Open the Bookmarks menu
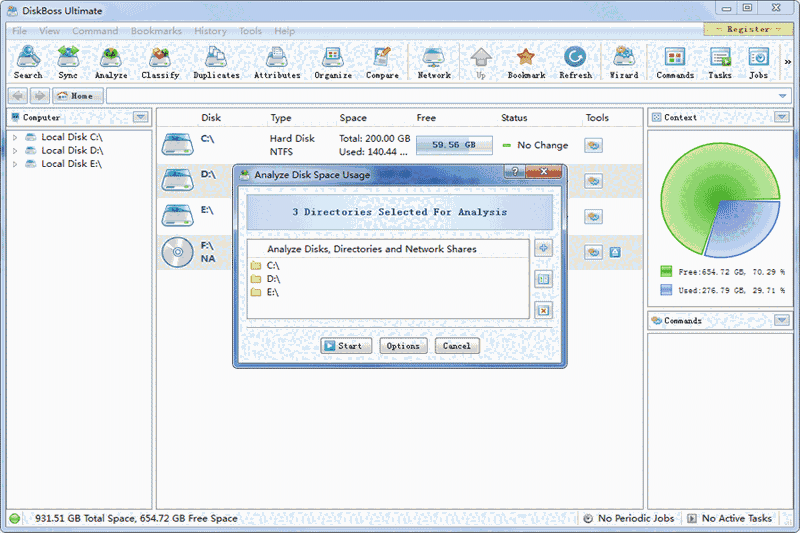 pos(156,31)
